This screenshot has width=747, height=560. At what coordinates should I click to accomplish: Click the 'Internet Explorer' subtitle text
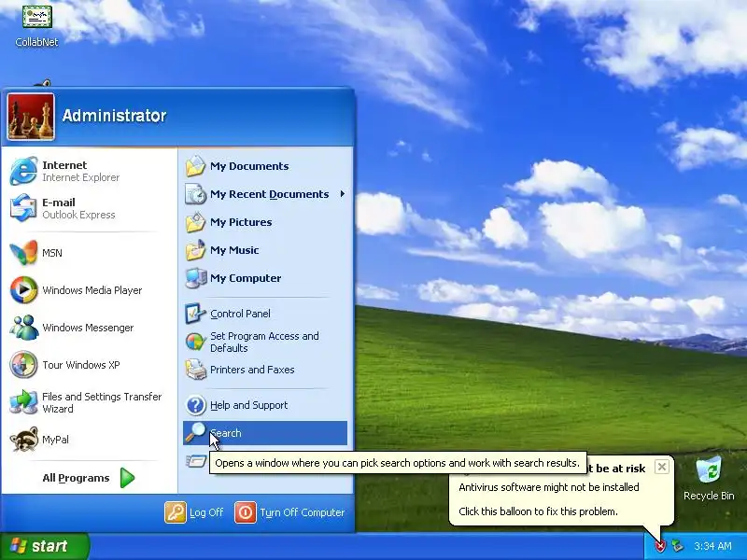[81, 177]
